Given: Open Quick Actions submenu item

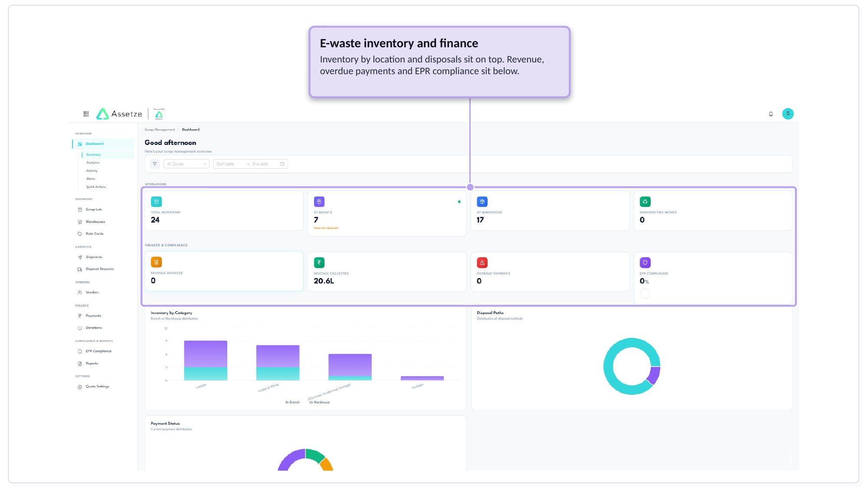Looking at the screenshot, I should tap(96, 187).
